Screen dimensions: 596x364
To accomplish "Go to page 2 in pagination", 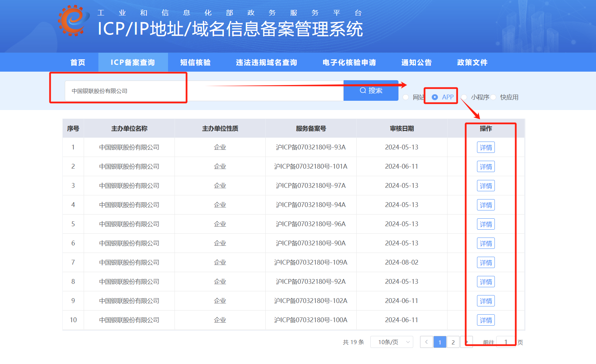I will 453,342.
